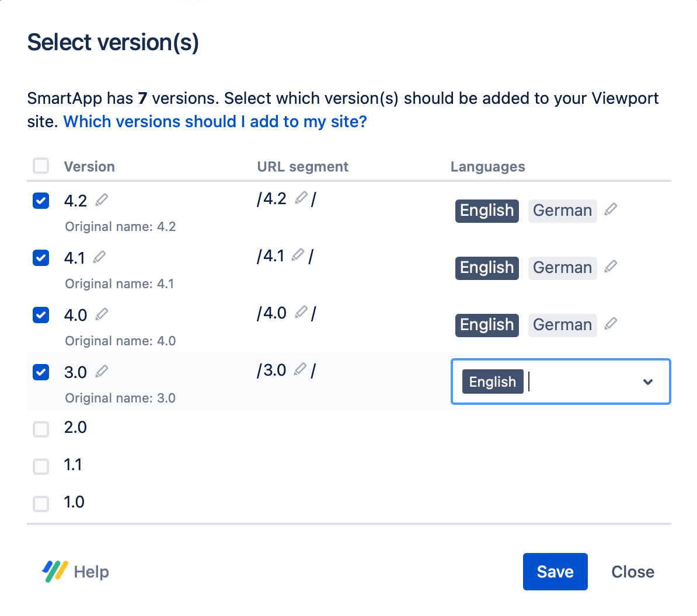Image resolution: width=697 pixels, height=616 pixels.
Task: Uncheck version 4.1 from the selection
Action: (40, 257)
